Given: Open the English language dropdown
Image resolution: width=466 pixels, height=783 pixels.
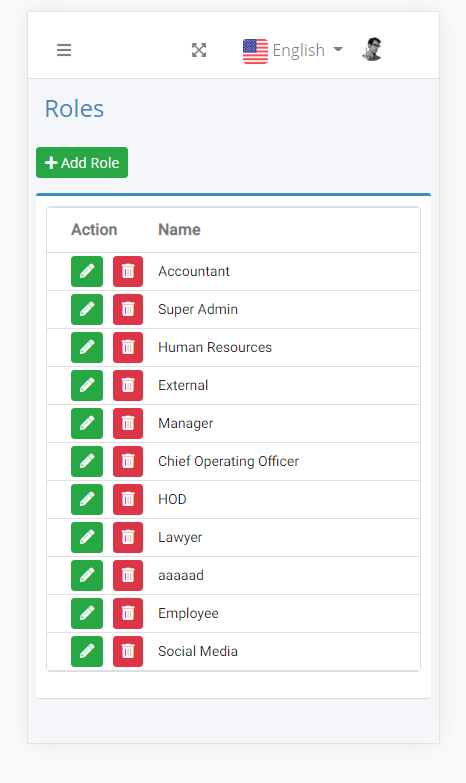Looking at the screenshot, I should [x=293, y=50].
